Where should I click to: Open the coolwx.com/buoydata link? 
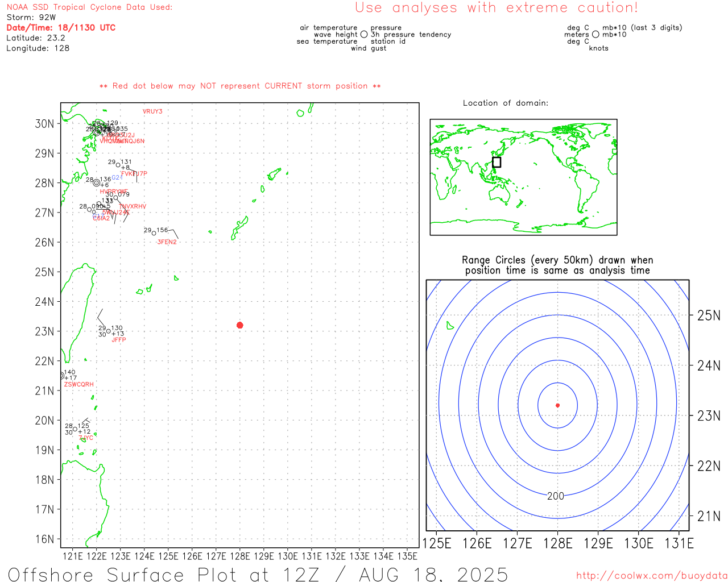[x=652, y=576]
